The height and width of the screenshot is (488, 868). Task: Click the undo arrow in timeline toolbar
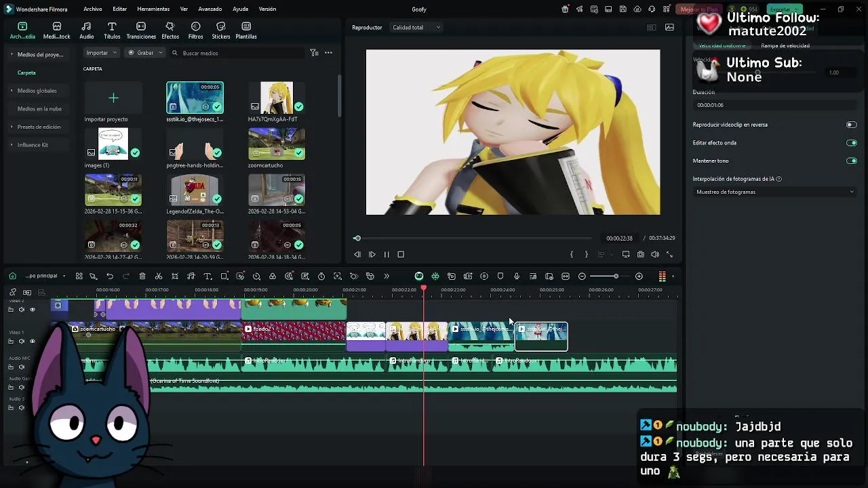tap(110, 277)
